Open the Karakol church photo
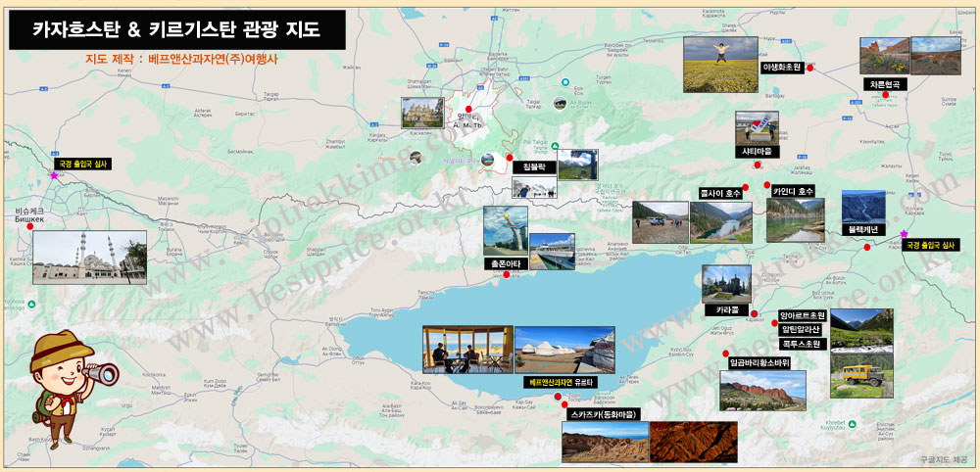 tap(727, 284)
